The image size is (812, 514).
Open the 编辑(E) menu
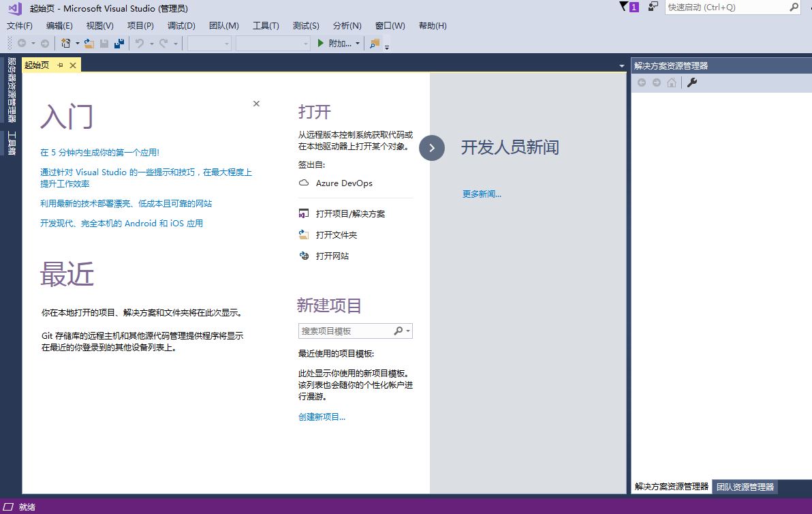(59, 26)
